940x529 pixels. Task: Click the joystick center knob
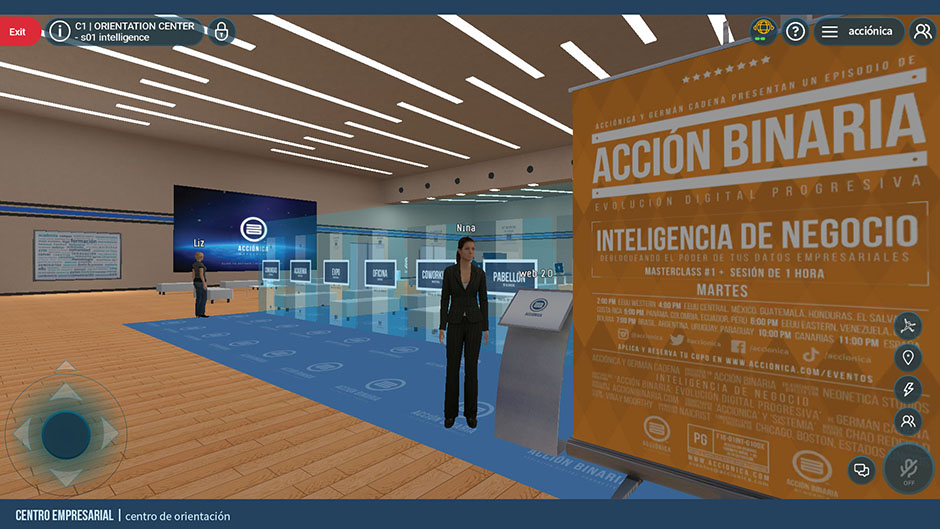coord(66,435)
